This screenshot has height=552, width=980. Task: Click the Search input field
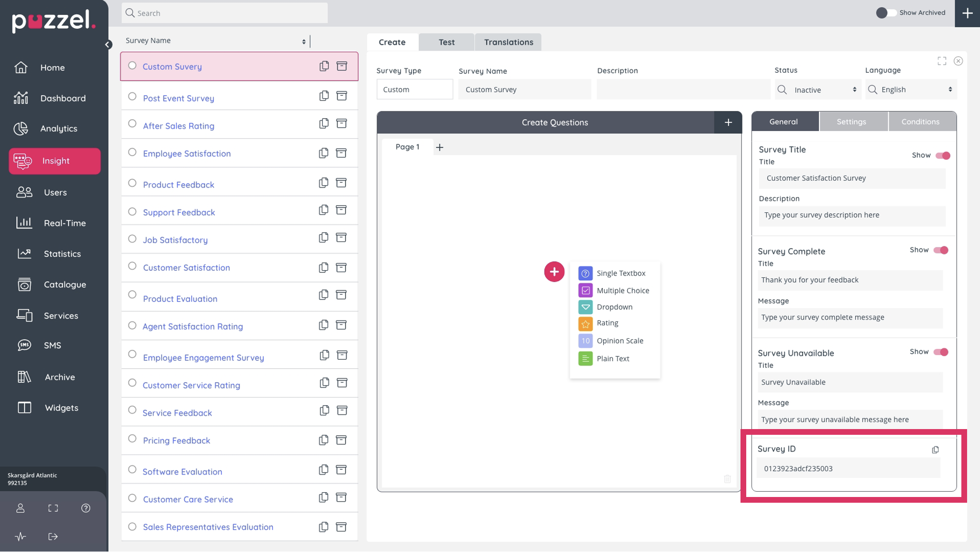pos(225,13)
